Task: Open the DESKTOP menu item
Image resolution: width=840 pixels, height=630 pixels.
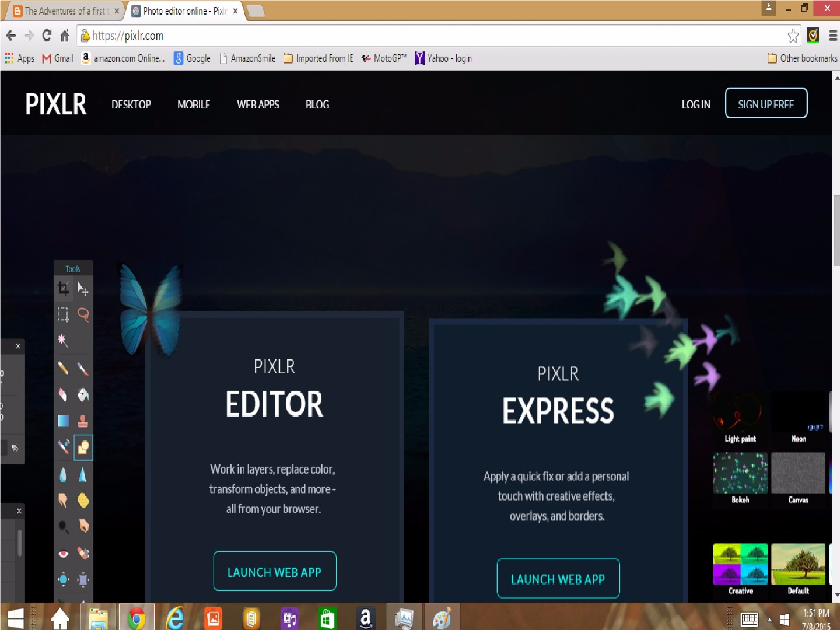Action: pos(131,105)
